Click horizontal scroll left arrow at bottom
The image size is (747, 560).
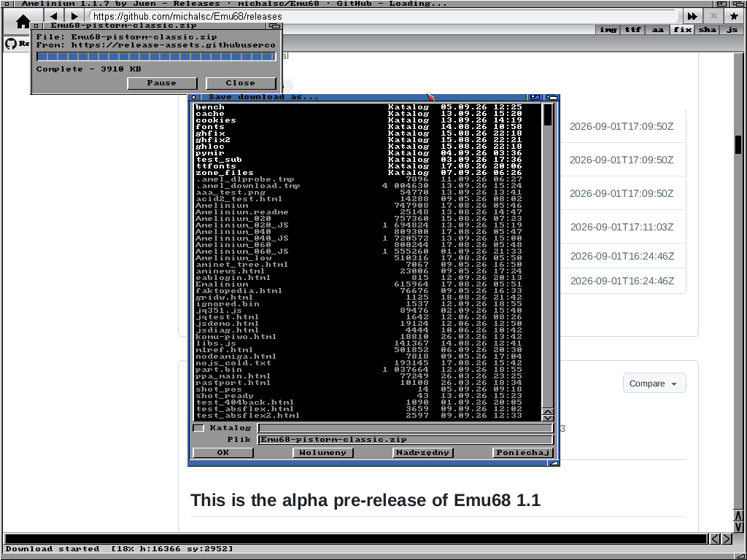click(x=715, y=539)
